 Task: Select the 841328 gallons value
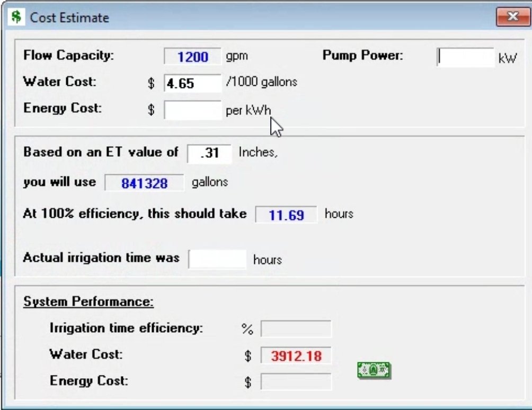144,183
